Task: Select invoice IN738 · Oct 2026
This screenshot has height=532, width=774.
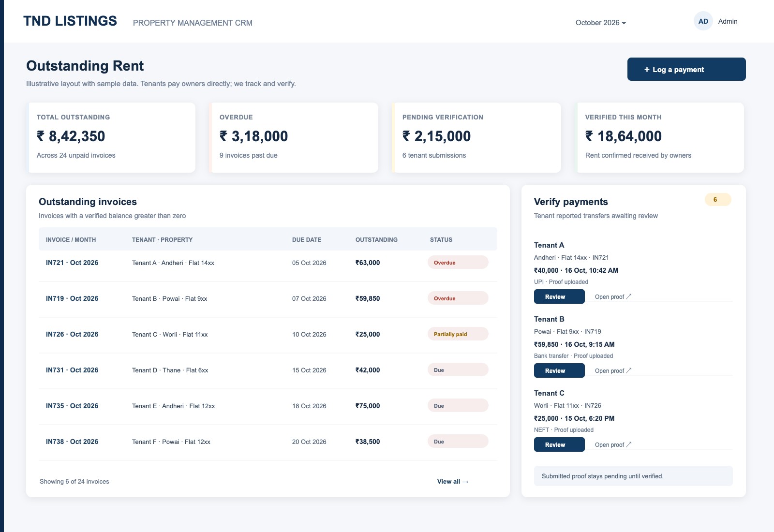Action: tap(72, 442)
